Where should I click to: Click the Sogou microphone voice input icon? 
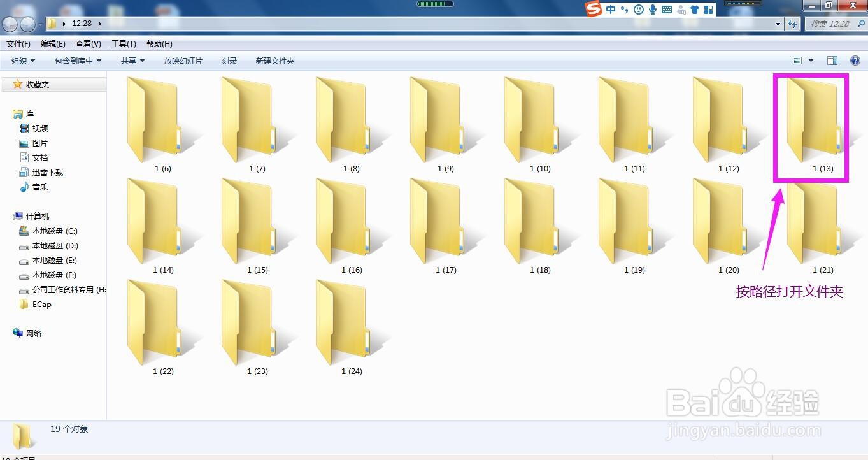[x=653, y=10]
